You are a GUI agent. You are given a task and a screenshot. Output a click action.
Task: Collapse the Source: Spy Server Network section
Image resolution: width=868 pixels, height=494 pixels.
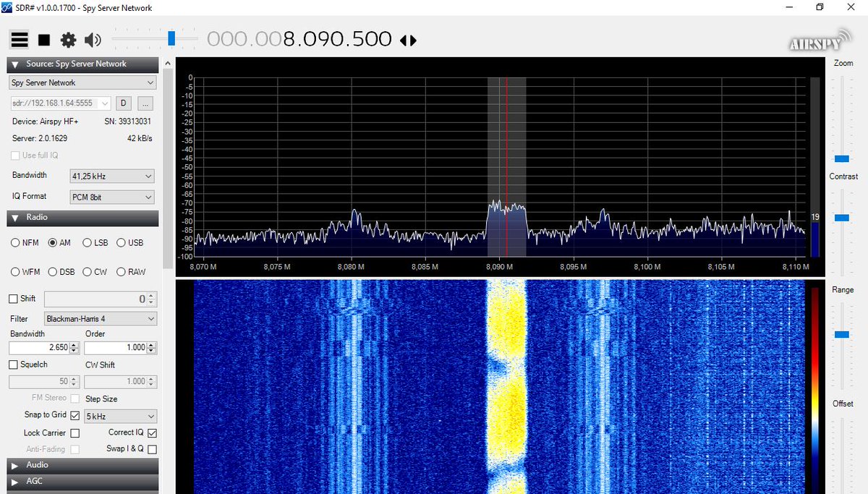coord(14,64)
